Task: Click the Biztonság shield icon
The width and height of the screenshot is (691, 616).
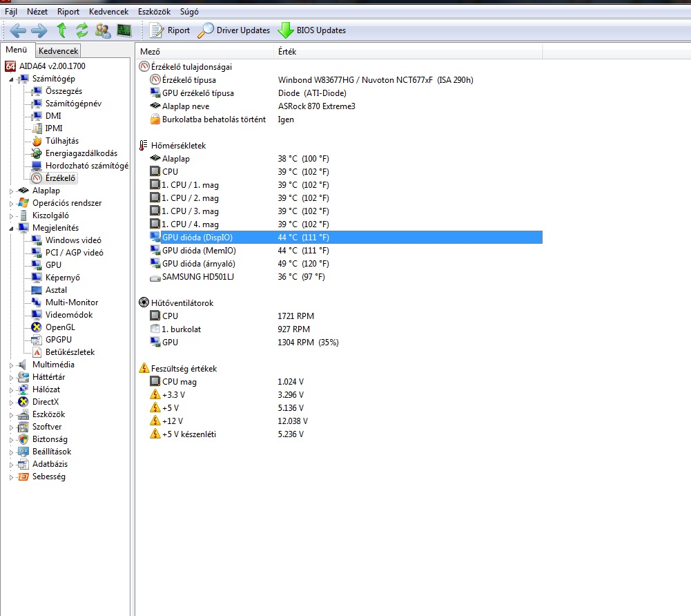Action: pyautogui.click(x=23, y=439)
